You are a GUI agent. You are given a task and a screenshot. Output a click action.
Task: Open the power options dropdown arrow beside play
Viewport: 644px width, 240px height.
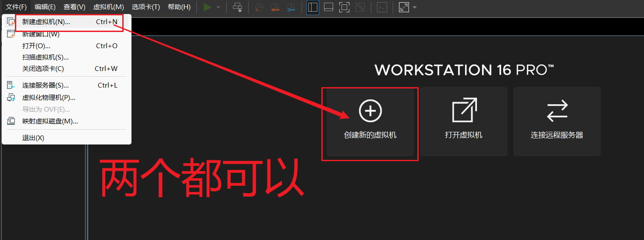click(218, 7)
